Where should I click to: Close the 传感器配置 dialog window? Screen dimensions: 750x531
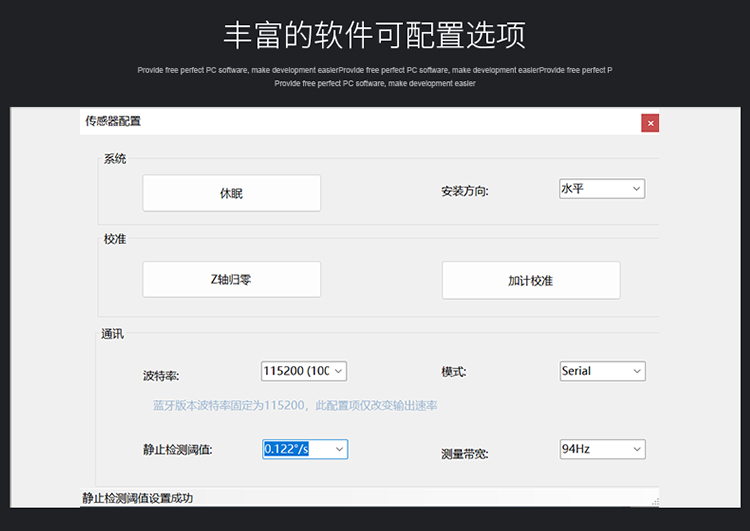coord(650,123)
